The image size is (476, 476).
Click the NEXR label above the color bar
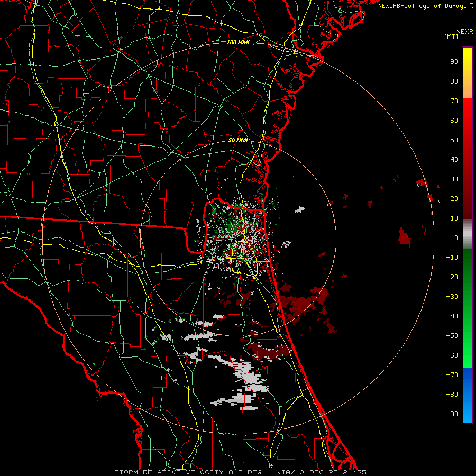pos(465,32)
